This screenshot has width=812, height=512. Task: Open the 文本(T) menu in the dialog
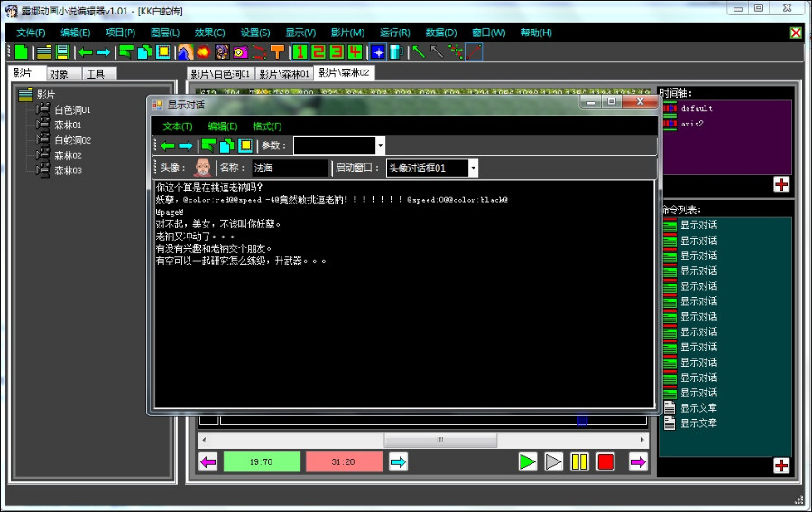[178, 126]
